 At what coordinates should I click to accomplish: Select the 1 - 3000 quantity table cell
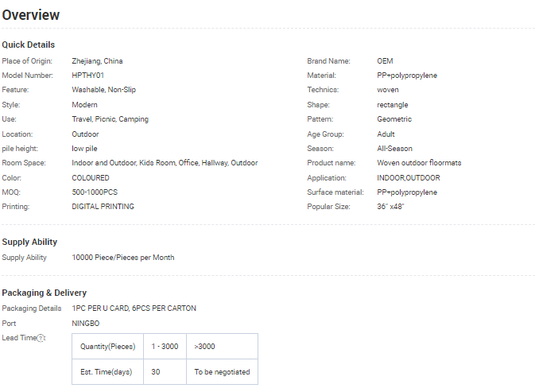click(163, 347)
